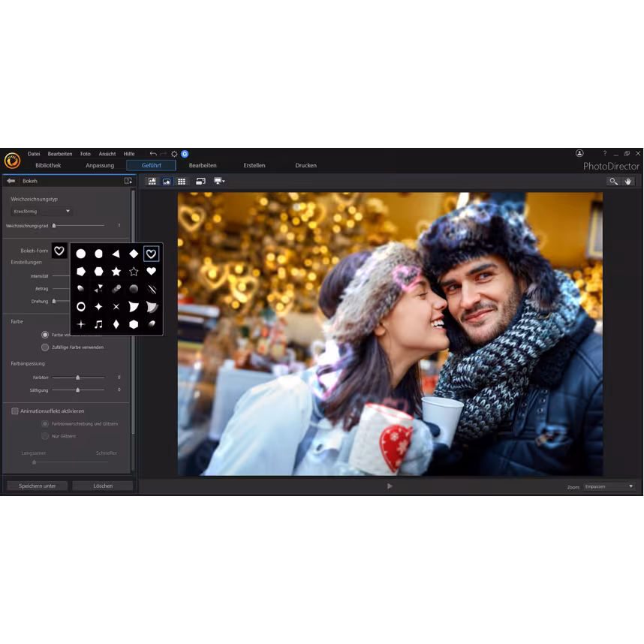Click the play button below the photo
644x644 pixels.
point(390,486)
